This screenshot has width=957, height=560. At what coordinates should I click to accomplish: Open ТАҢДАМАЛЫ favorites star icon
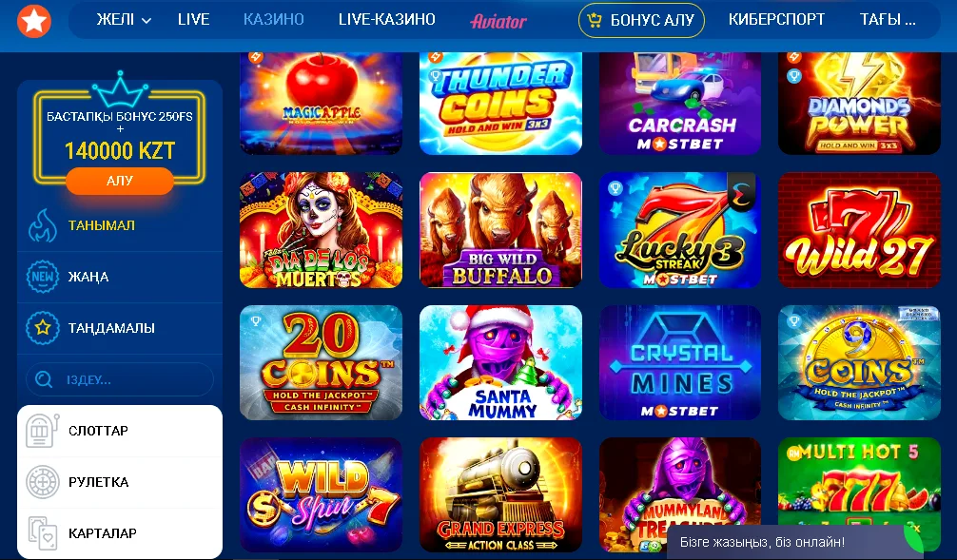coord(43,328)
